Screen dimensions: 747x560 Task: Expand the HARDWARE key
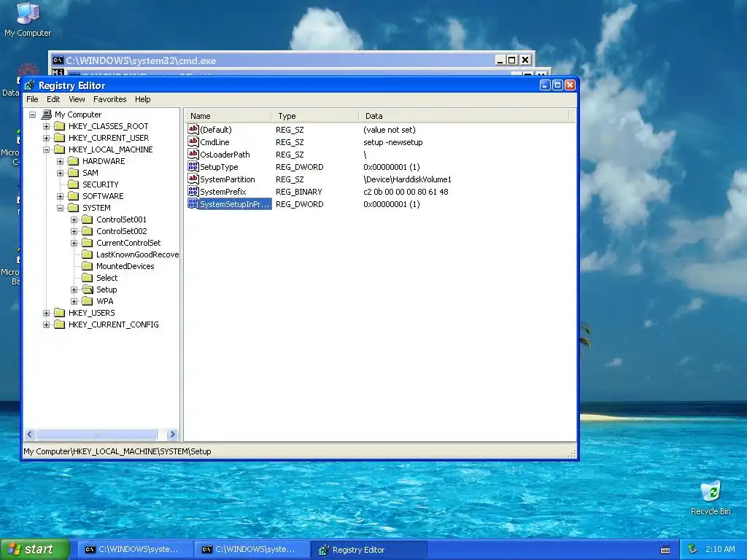pyautogui.click(x=60, y=161)
